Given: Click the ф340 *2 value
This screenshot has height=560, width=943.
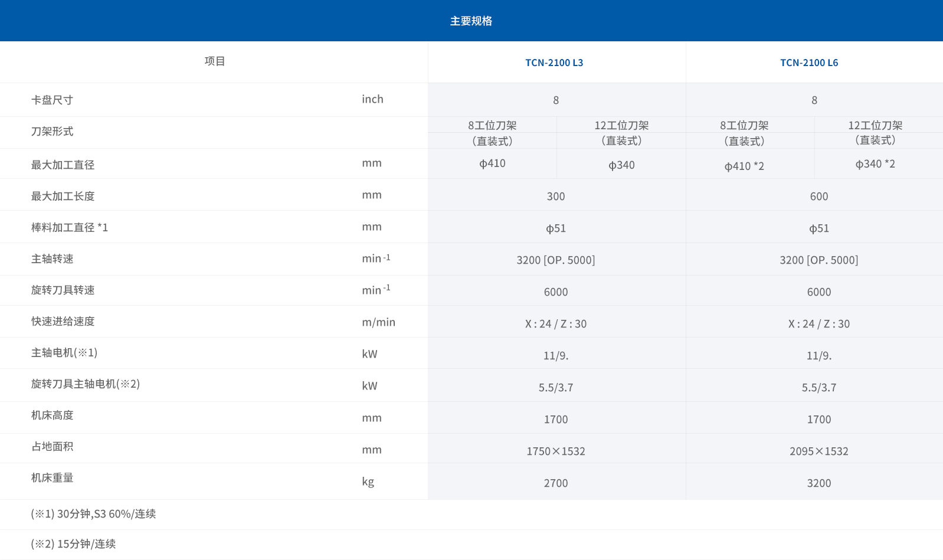Looking at the screenshot, I should pos(875,164).
